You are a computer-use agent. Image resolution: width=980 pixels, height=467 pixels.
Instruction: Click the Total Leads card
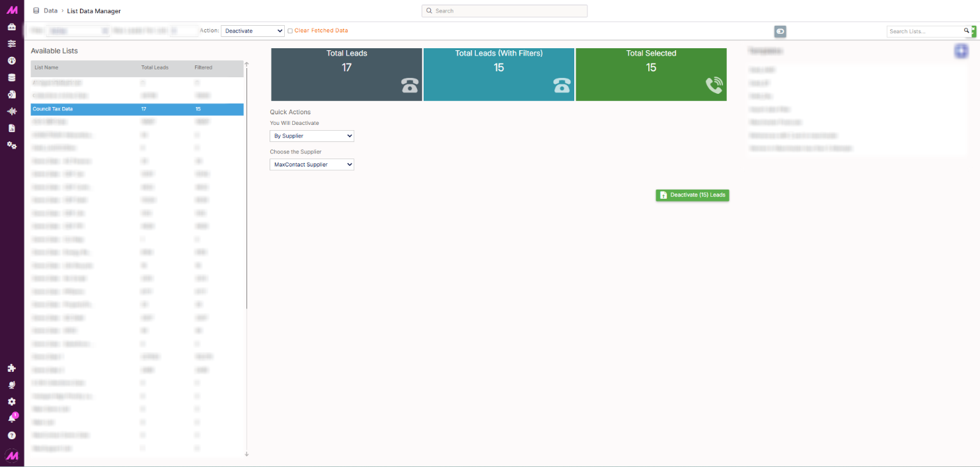(x=346, y=75)
